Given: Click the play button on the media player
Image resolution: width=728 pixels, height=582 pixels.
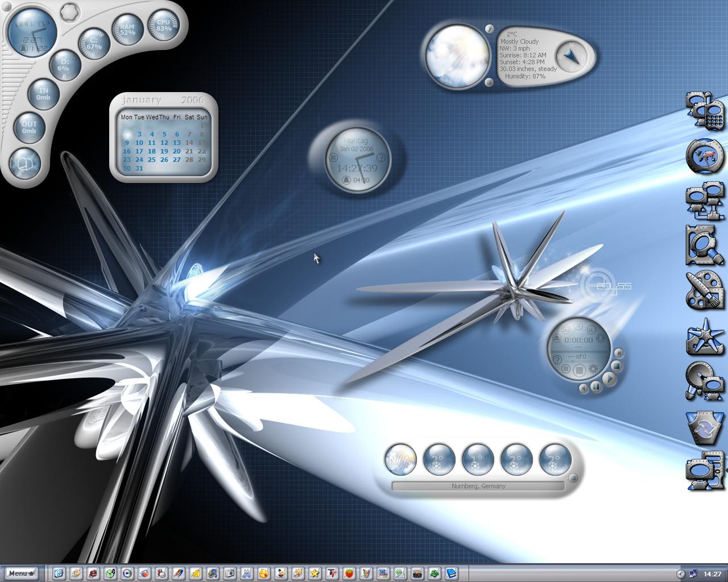Looking at the screenshot, I should (609, 379).
